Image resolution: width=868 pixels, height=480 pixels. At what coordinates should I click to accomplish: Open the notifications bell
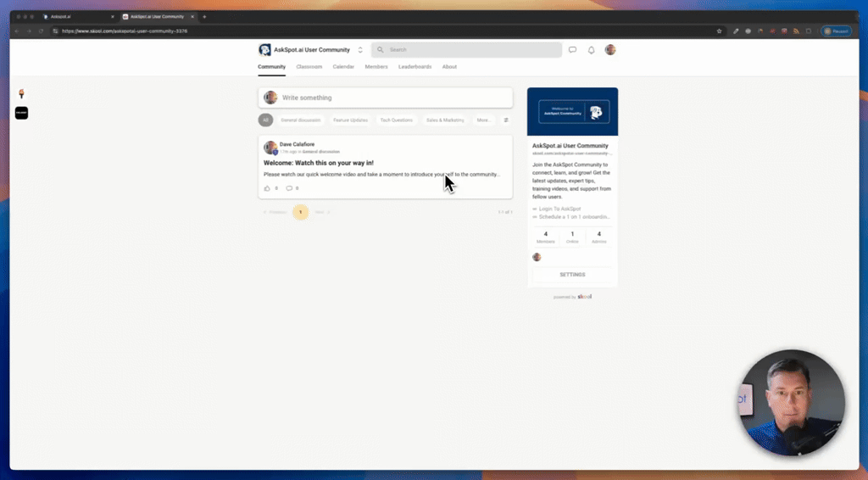pos(591,50)
